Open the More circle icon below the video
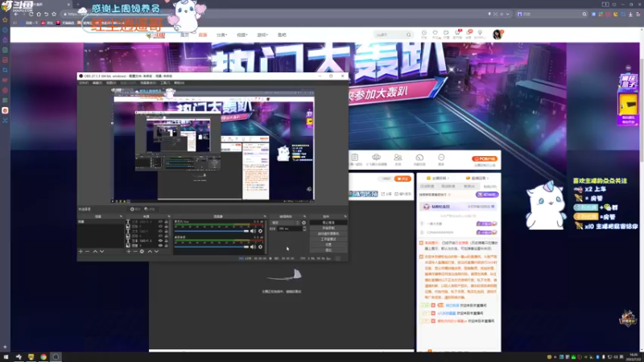Image resolution: width=644 pixels, height=362 pixels. point(441,157)
